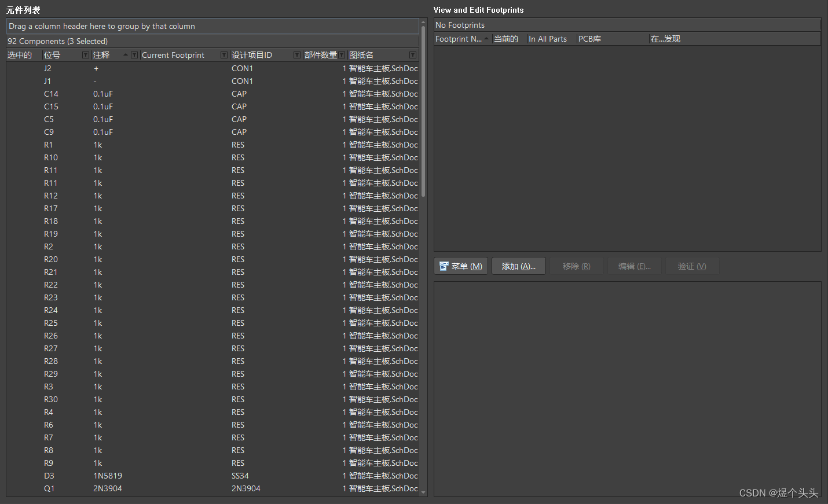Screen dimensions: 828x504
Task: Select component row R4
Action: (213, 412)
